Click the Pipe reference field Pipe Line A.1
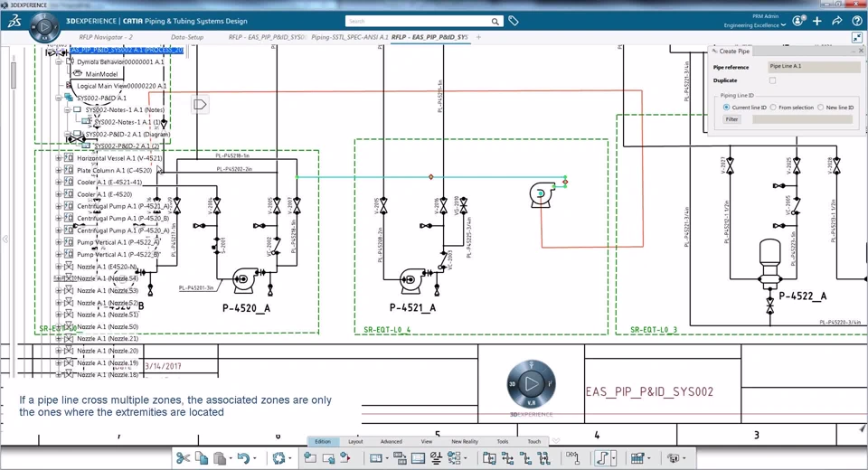 tap(814, 66)
